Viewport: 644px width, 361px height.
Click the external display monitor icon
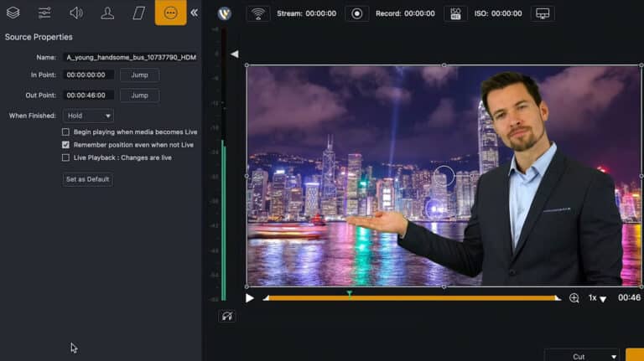click(543, 13)
